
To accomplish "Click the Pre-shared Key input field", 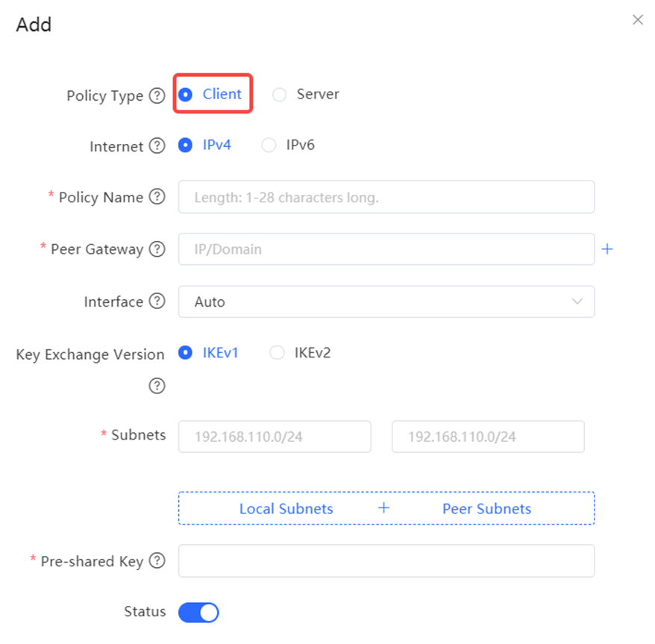I will coord(386,561).
